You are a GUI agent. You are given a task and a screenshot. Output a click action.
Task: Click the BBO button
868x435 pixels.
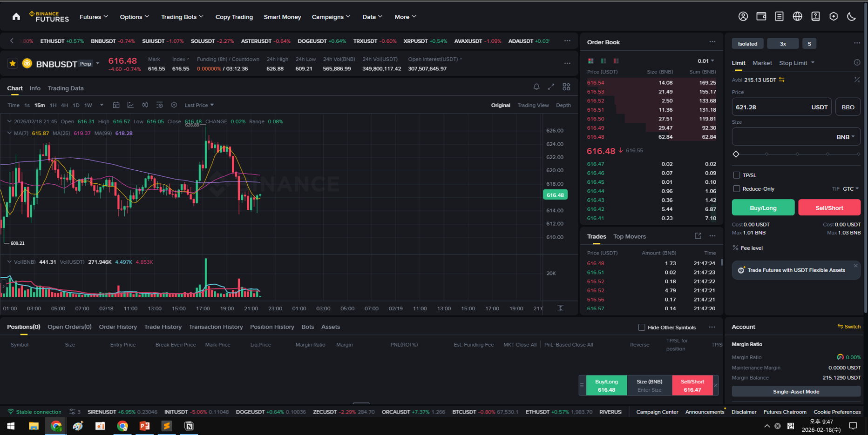pos(848,107)
